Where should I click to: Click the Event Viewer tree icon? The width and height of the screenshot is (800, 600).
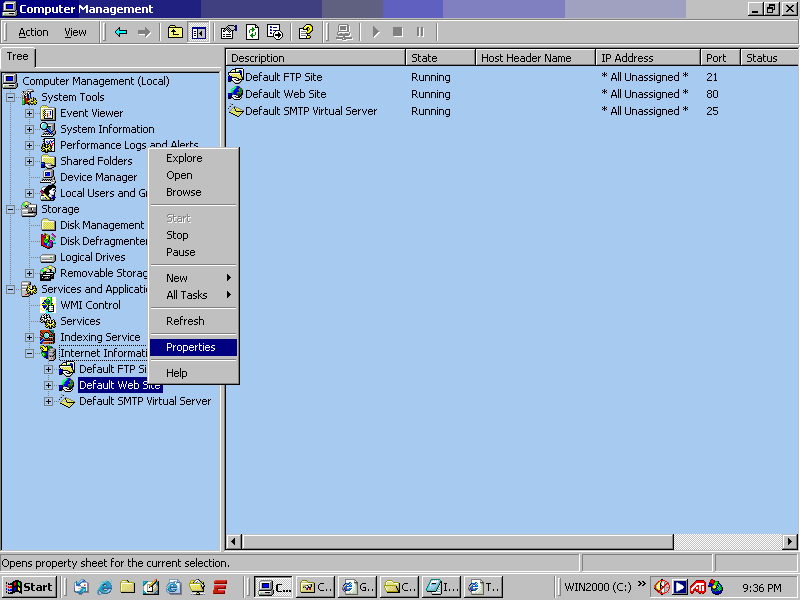click(48, 113)
